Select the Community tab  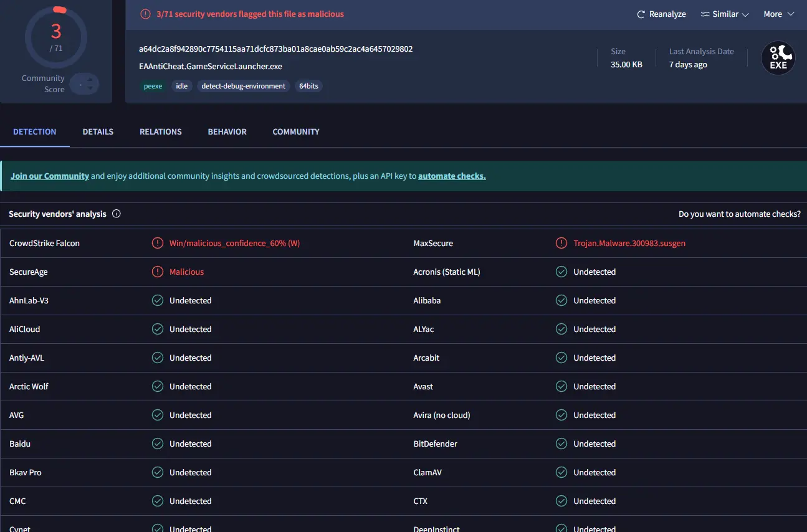[296, 131]
